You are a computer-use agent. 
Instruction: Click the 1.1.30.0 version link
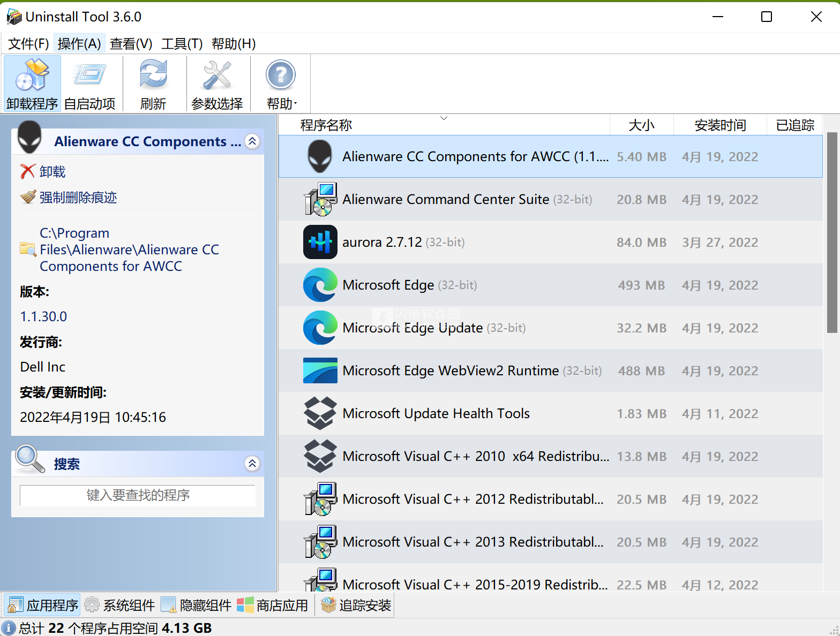pyautogui.click(x=43, y=316)
